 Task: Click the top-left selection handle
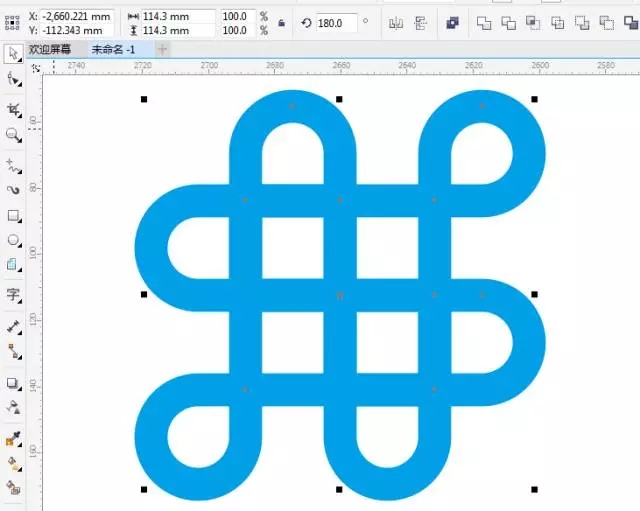click(x=144, y=99)
